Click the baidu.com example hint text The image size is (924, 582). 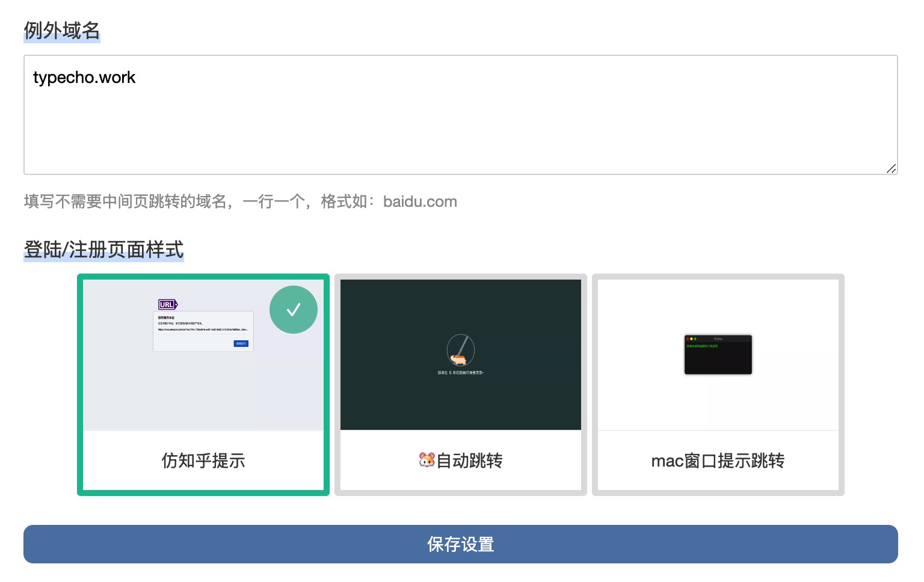420,201
